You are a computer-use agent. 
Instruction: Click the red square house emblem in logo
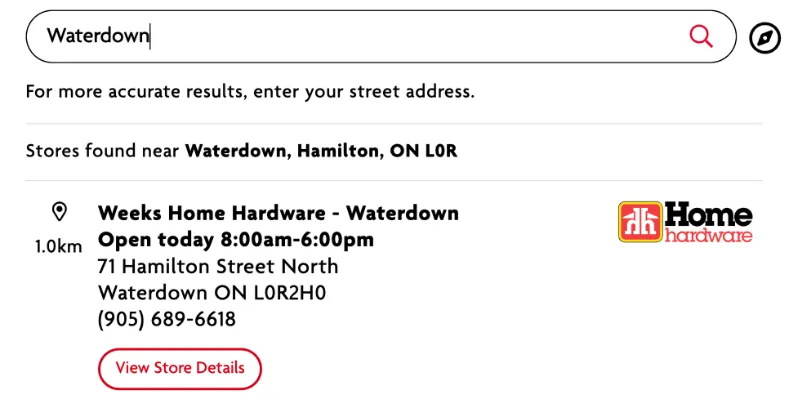(x=638, y=222)
